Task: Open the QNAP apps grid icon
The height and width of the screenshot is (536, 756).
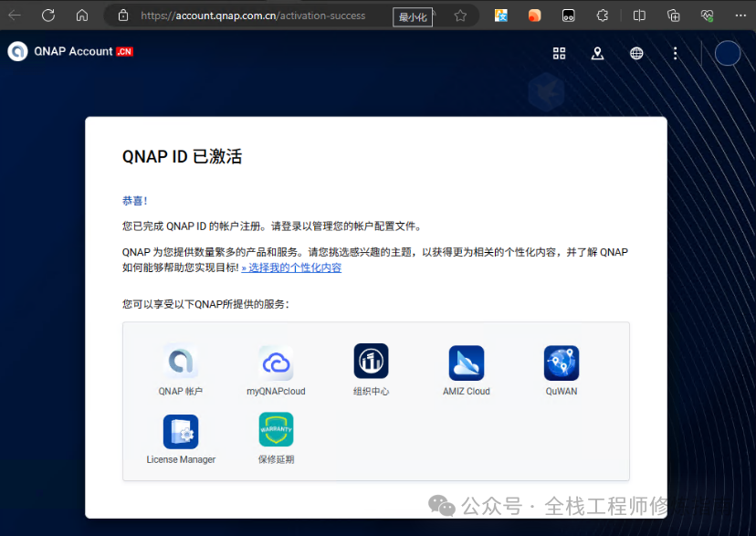Action: [560, 53]
